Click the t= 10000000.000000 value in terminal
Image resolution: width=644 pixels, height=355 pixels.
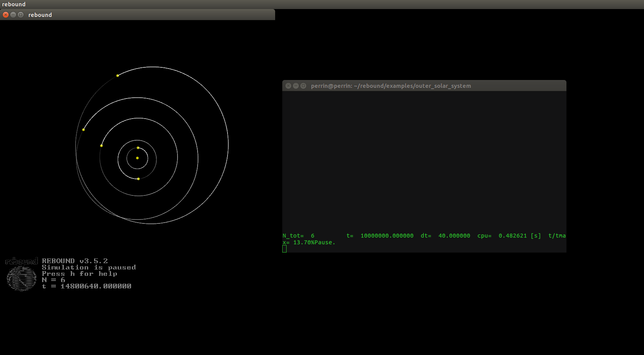(380, 236)
